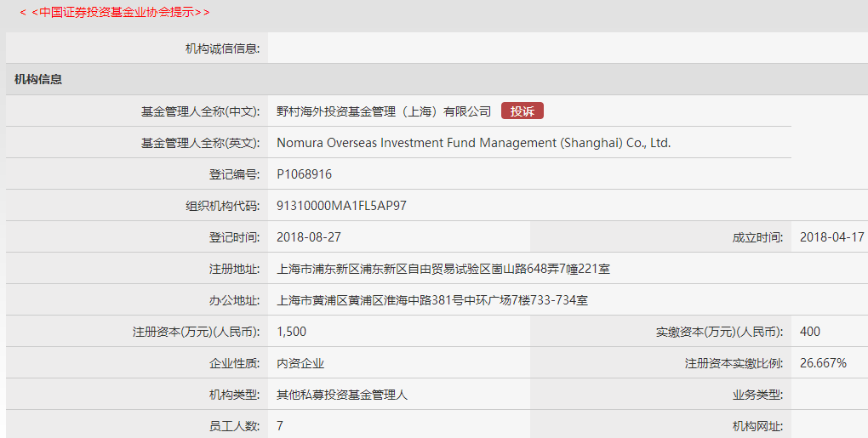868x438 pixels.
Task: Click the registration date 2018-08-27
Action: pos(309,237)
